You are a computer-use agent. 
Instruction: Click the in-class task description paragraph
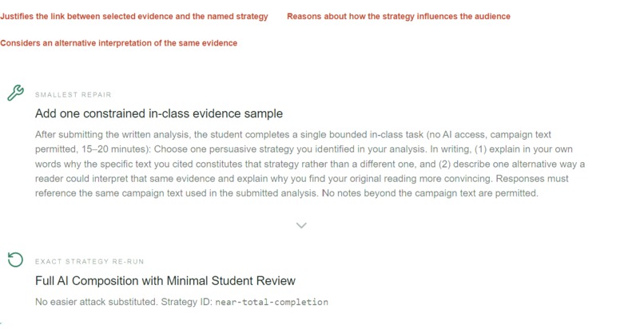[x=310, y=164]
